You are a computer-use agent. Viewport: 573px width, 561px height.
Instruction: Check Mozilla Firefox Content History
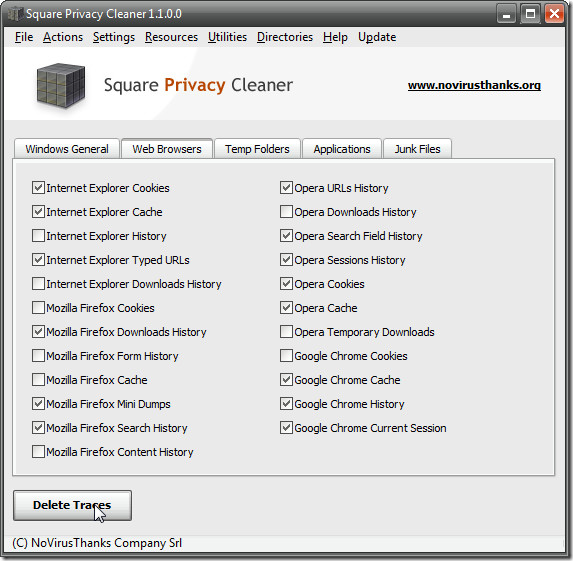click(x=38, y=452)
